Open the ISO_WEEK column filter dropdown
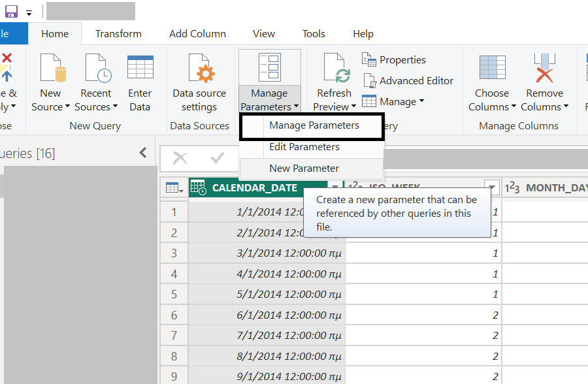 coord(491,187)
